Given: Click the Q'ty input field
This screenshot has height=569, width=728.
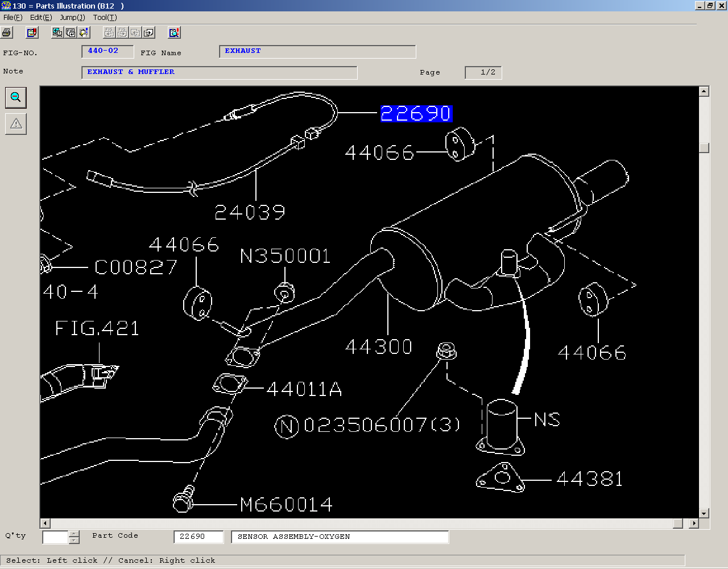Looking at the screenshot, I should (x=55, y=537).
